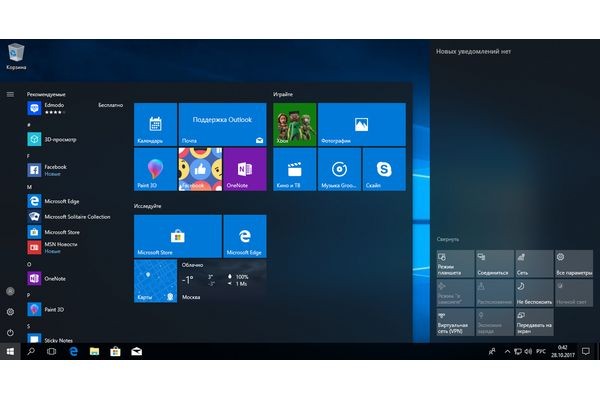Viewport: 600px width, 400px height.
Task: Open the user account icon in Start
Action: pyautogui.click(x=10, y=291)
